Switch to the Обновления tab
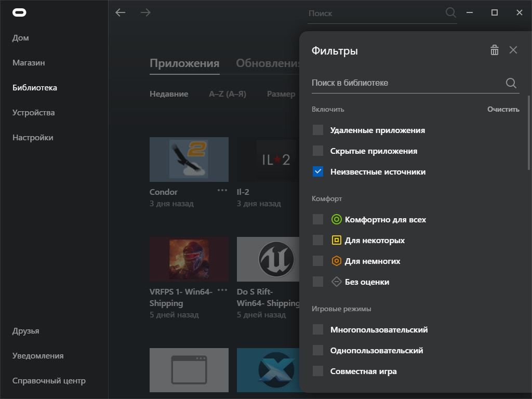The width and height of the screenshot is (532, 399). [x=268, y=63]
